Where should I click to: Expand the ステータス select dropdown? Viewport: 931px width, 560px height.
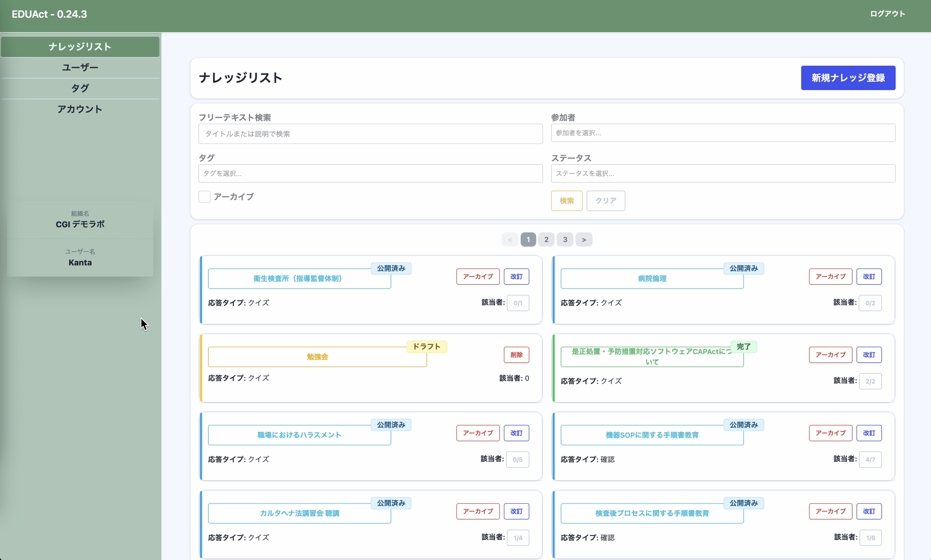click(x=723, y=173)
